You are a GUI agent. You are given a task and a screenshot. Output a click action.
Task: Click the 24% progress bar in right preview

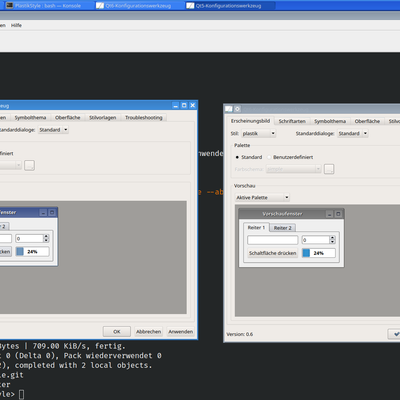[x=319, y=253]
